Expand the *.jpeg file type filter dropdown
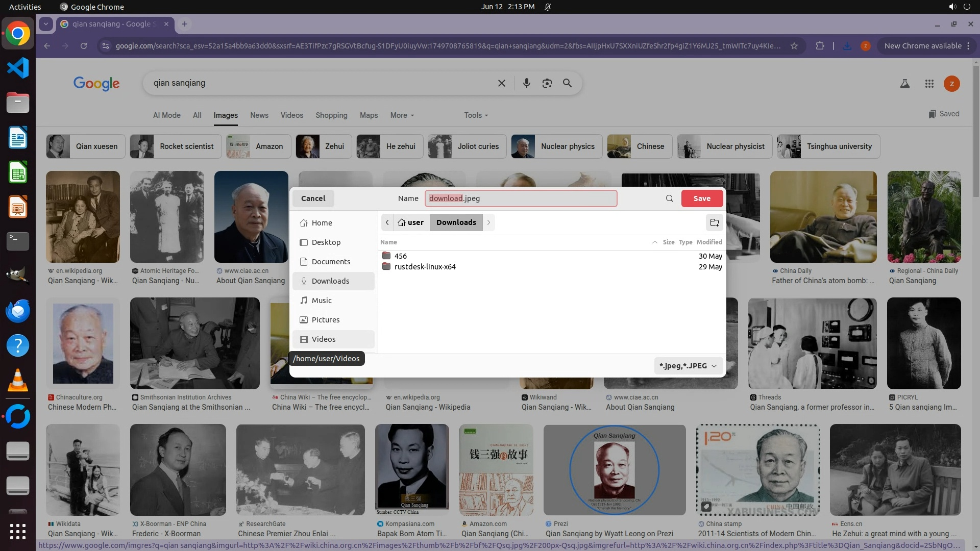 [688, 366]
